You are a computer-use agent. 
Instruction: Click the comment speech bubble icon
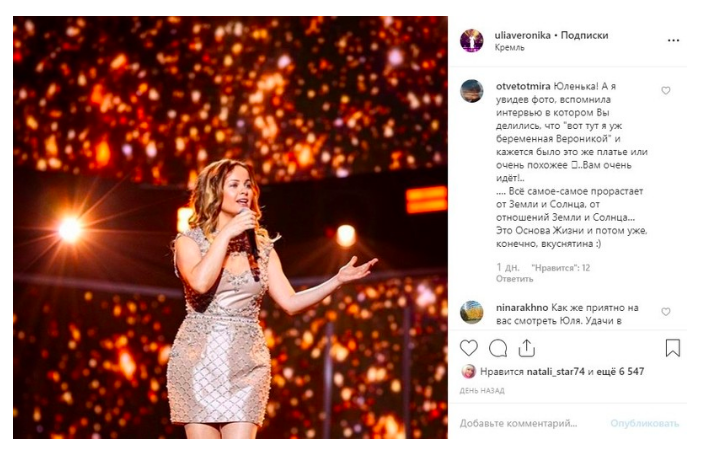tap(498, 348)
